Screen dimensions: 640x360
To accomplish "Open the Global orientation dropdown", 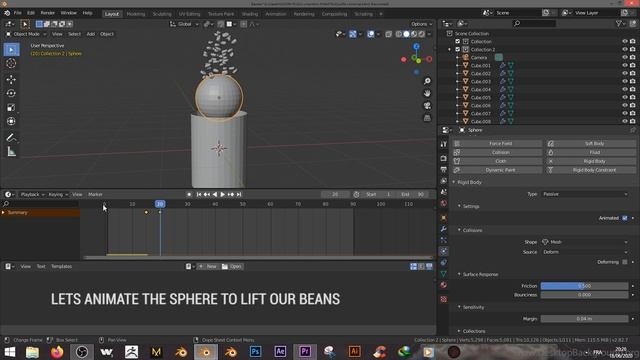I will pos(184,24).
